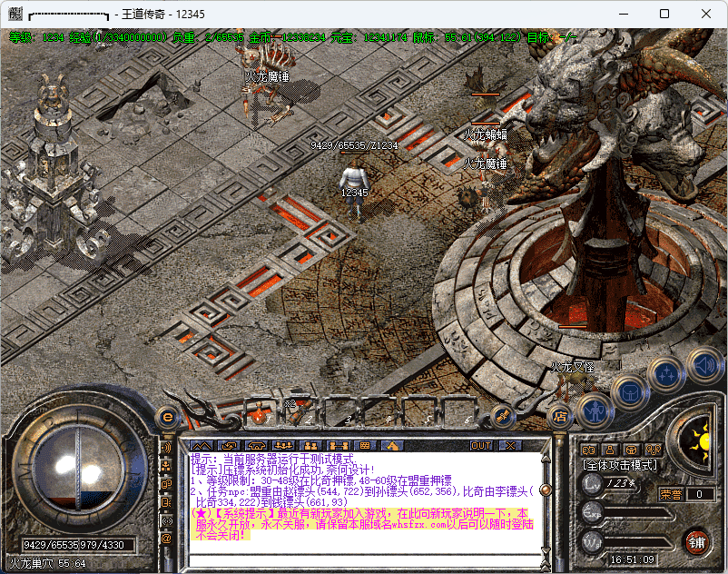The width and height of the screenshot is (728, 574).
Task: Use the red potion in quick slot 1
Action: tap(260, 412)
